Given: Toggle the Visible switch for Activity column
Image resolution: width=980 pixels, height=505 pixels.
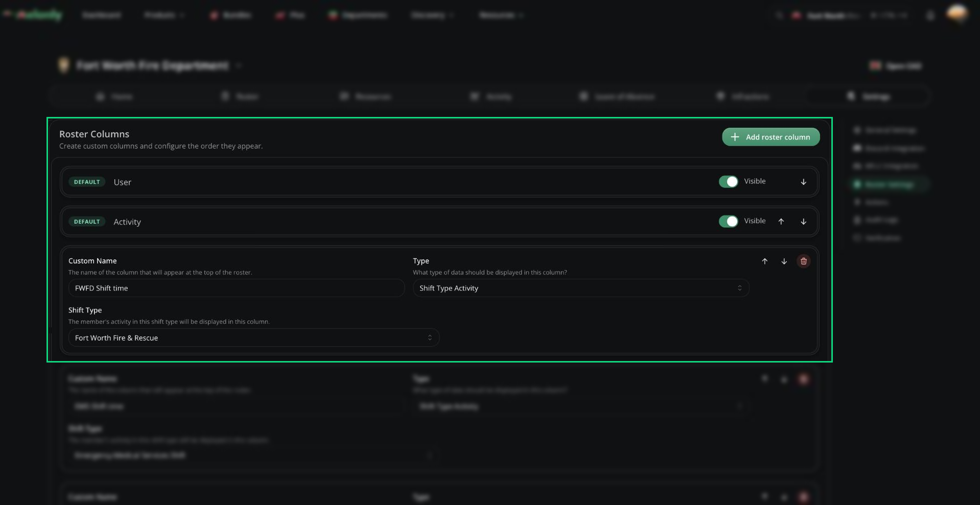Looking at the screenshot, I should click(728, 222).
